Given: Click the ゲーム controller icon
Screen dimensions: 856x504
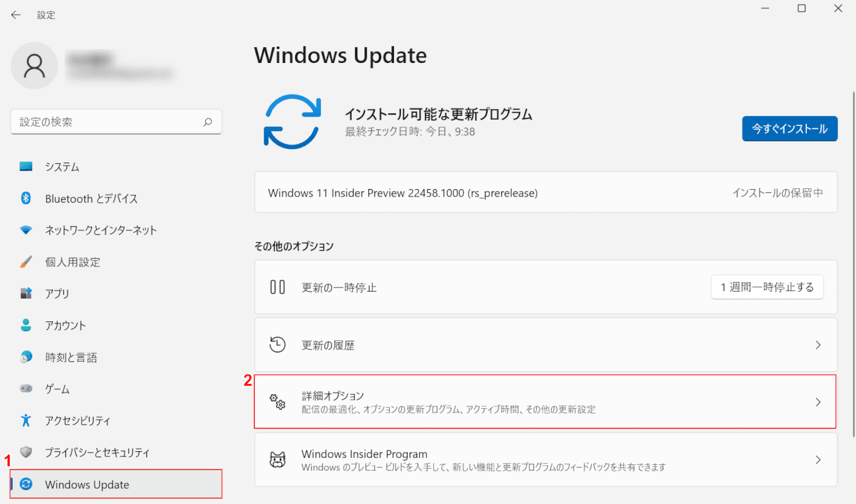Looking at the screenshot, I should pos(26,389).
